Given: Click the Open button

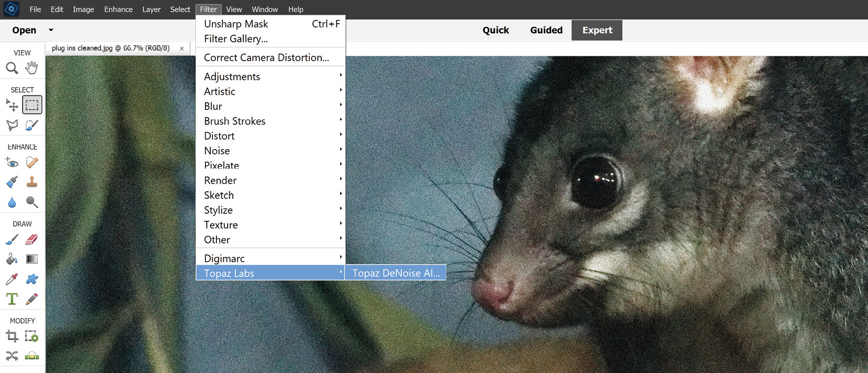Looking at the screenshot, I should pyautogui.click(x=24, y=31).
